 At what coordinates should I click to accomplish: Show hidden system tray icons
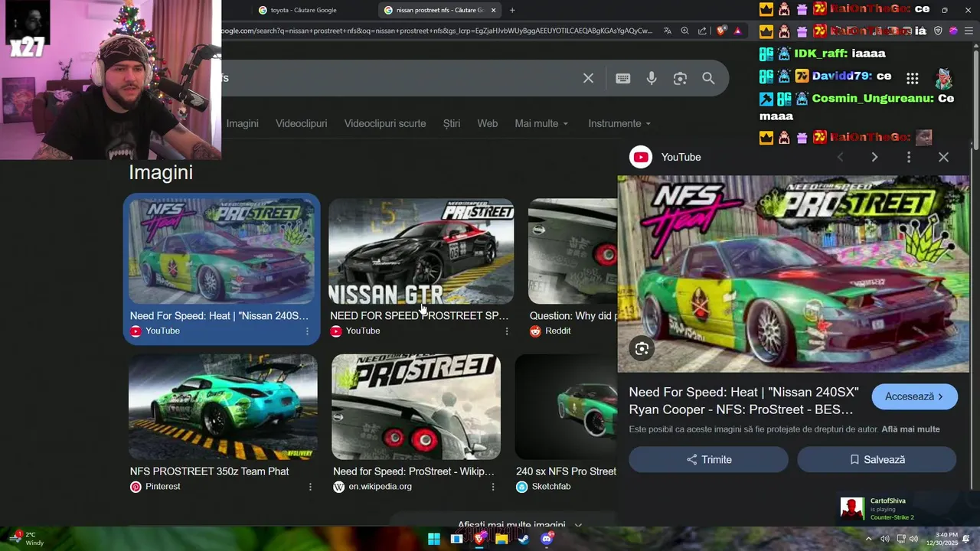[868, 539]
